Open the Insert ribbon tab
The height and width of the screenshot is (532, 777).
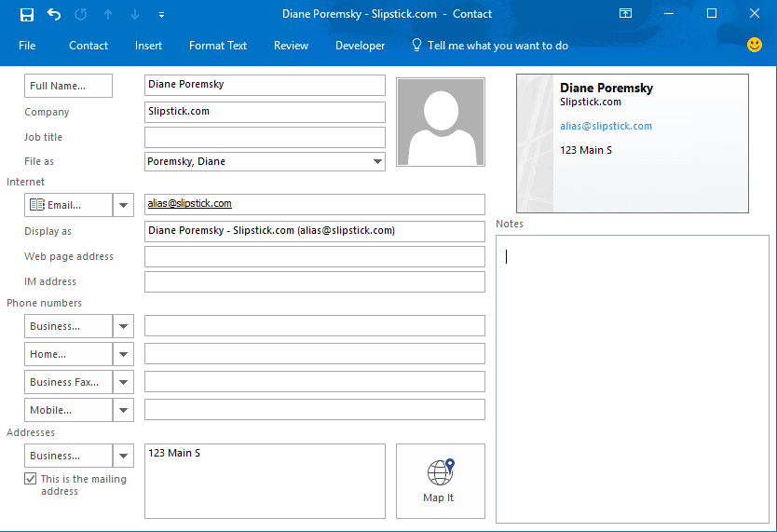(x=148, y=46)
